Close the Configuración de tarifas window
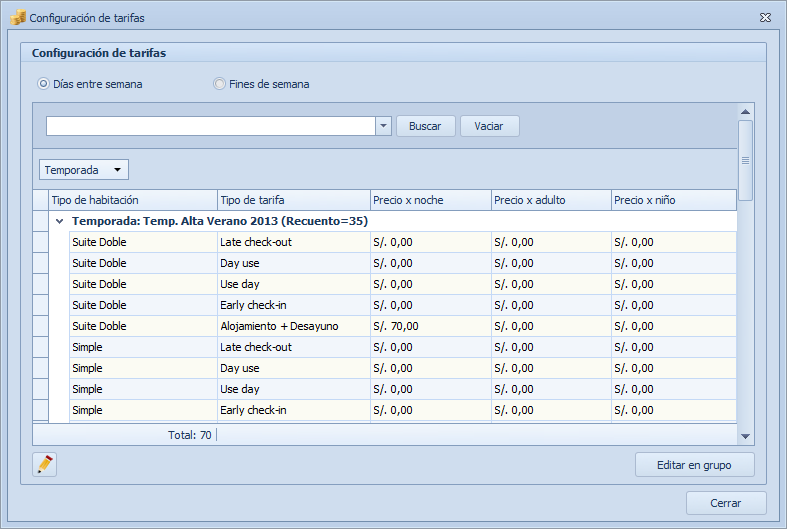 click(x=765, y=17)
